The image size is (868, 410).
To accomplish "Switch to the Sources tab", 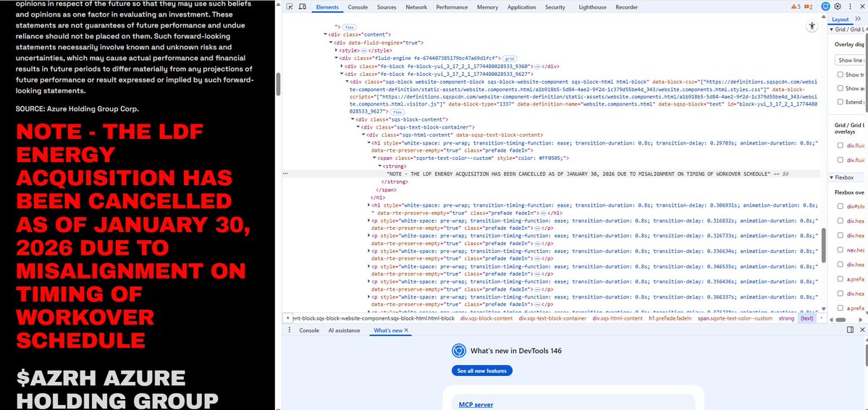I will click(x=387, y=7).
